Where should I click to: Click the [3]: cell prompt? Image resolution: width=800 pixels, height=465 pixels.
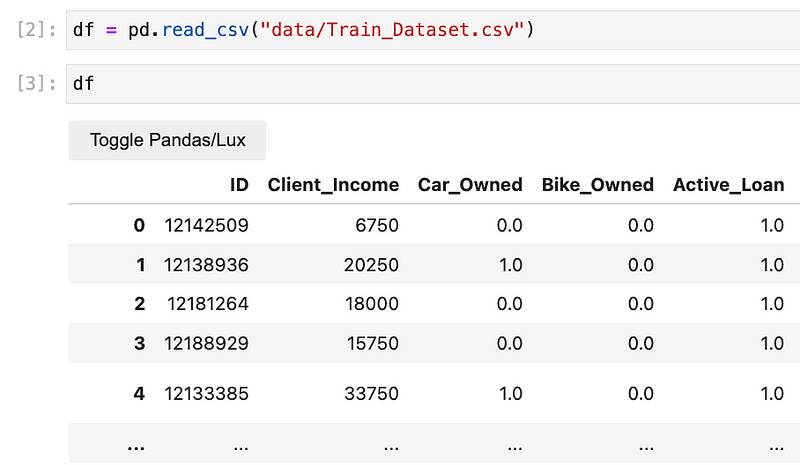[36, 83]
